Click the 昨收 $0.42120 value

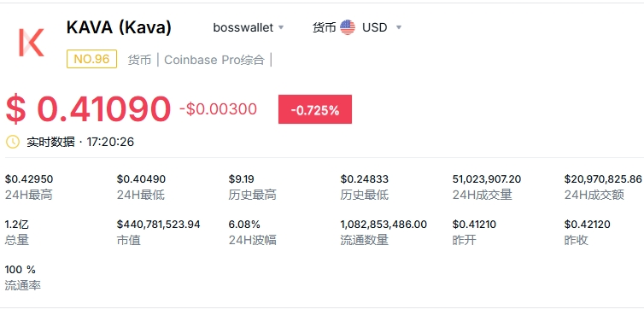(588, 225)
